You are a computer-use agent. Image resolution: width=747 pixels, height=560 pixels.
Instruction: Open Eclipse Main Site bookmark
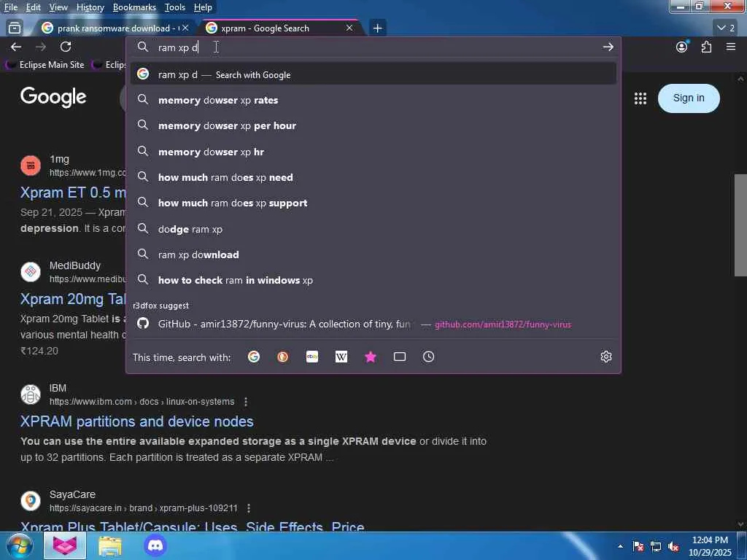pyautogui.click(x=44, y=64)
